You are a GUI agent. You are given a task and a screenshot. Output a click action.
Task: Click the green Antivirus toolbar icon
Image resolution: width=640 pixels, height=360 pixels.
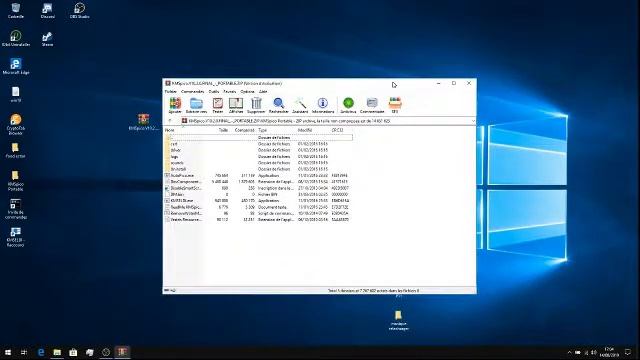pyautogui.click(x=348, y=105)
